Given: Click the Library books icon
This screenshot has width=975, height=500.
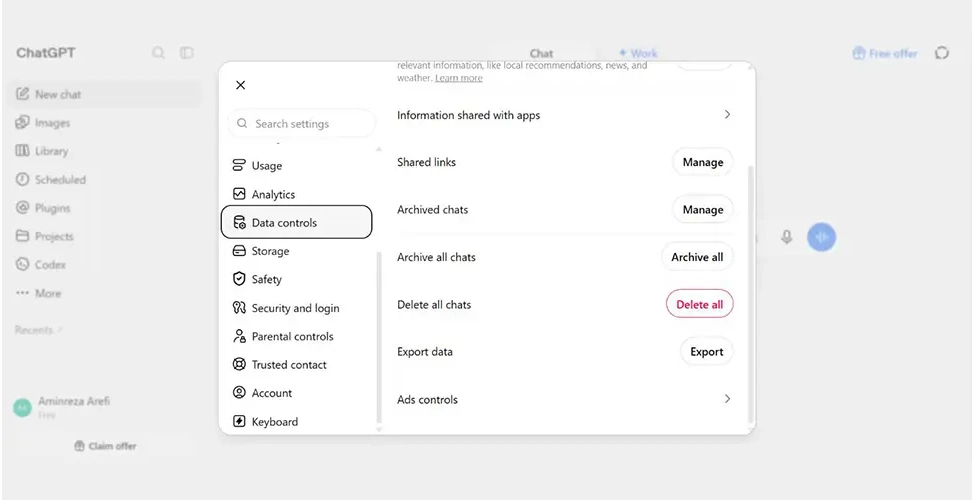Looking at the screenshot, I should tap(22, 150).
